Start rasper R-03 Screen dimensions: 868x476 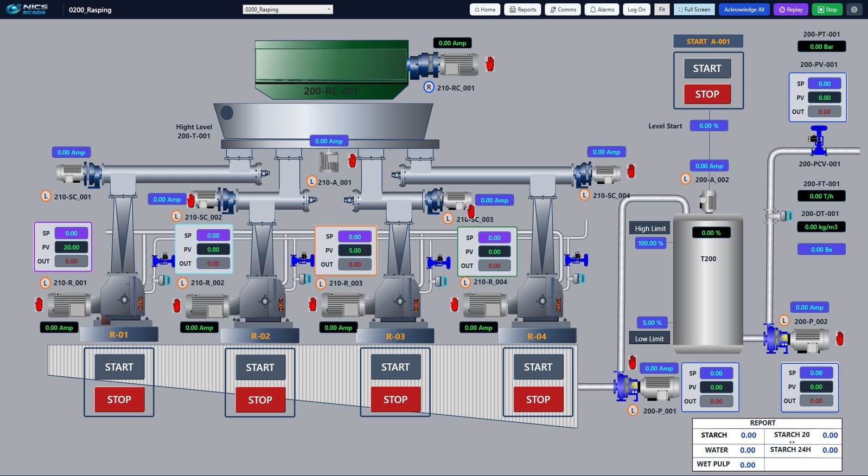point(395,367)
